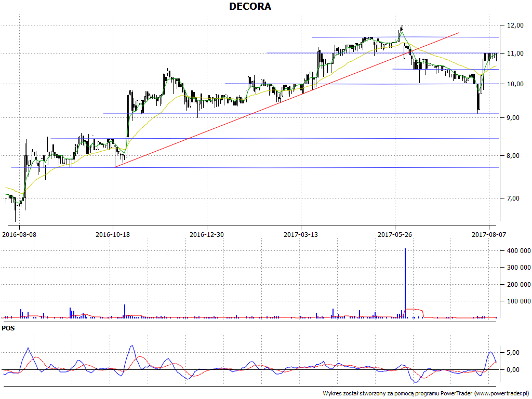Select the 300 000 volume axis label
Screen dimensions: 532x399
coord(519,268)
